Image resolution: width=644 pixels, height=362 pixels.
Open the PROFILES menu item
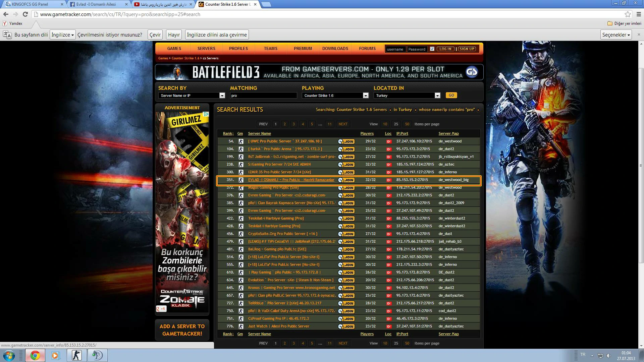pyautogui.click(x=238, y=49)
